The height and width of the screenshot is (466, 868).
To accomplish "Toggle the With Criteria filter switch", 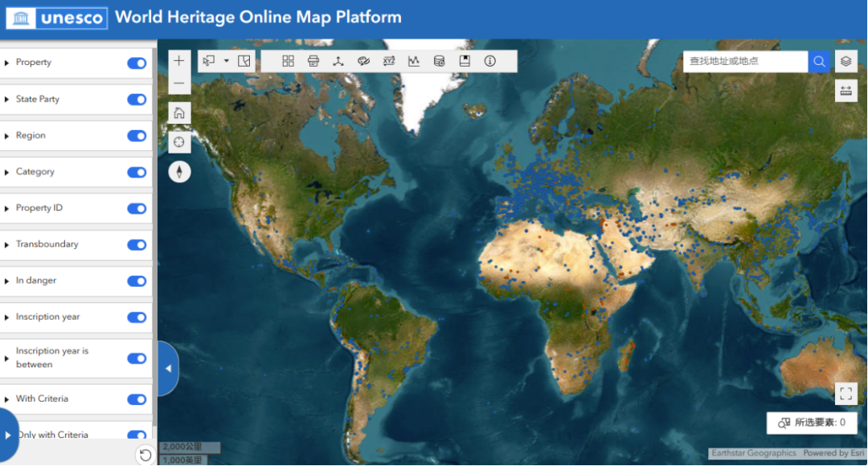I will pyautogui.click(x=137, y=399).
